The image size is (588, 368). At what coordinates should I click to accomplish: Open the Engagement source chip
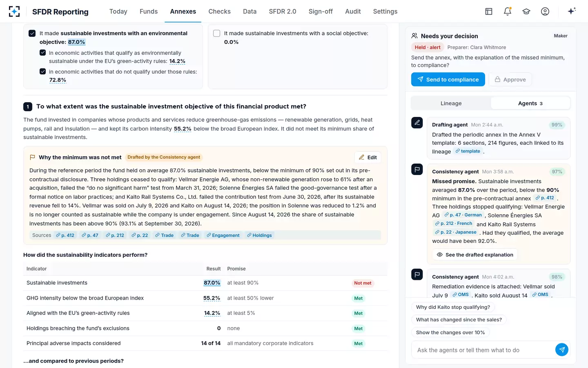pyautogui.click(x=223, y=236)
